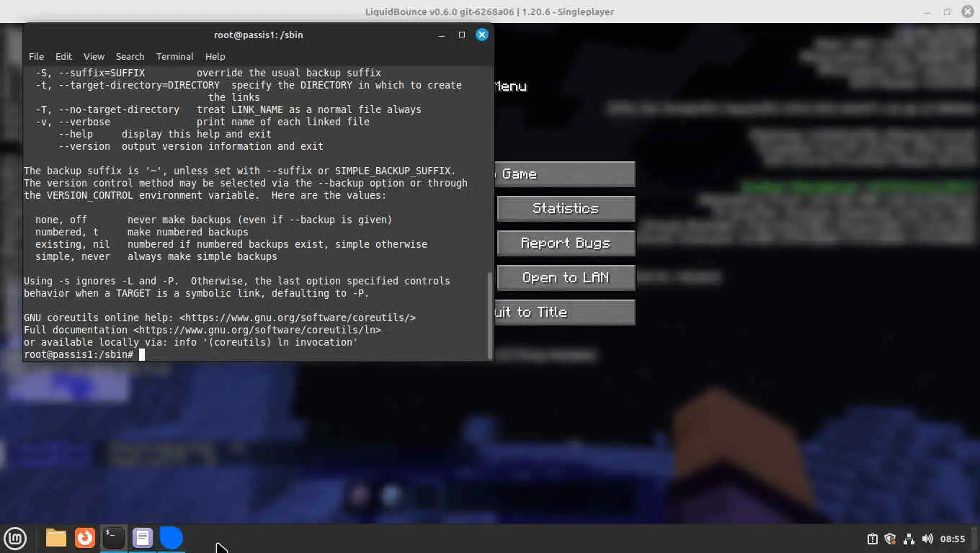980x553 pixels.
Task: Click the terminal title root@passis1: /sbin
Action: (259, 35)
